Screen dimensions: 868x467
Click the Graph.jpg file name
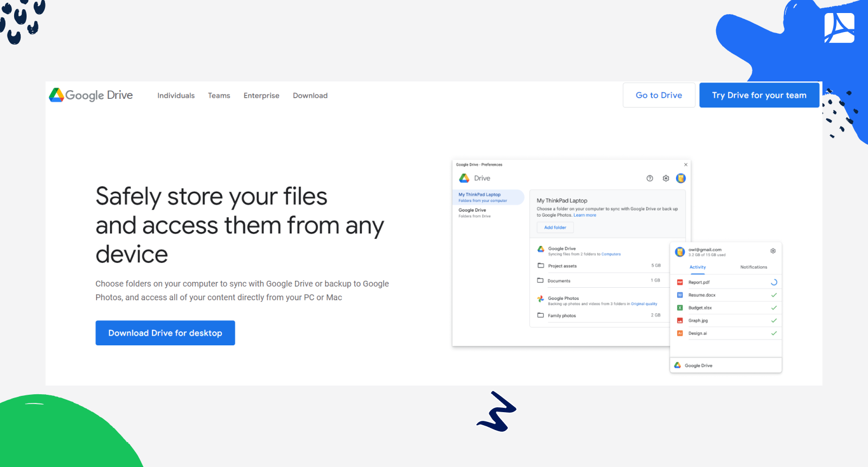coord(698,320)
